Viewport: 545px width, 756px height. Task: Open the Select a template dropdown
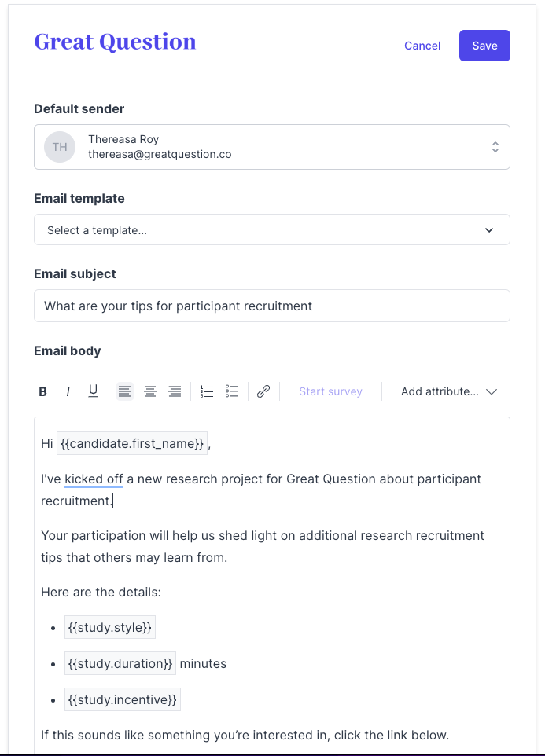(x=271, y=229)
